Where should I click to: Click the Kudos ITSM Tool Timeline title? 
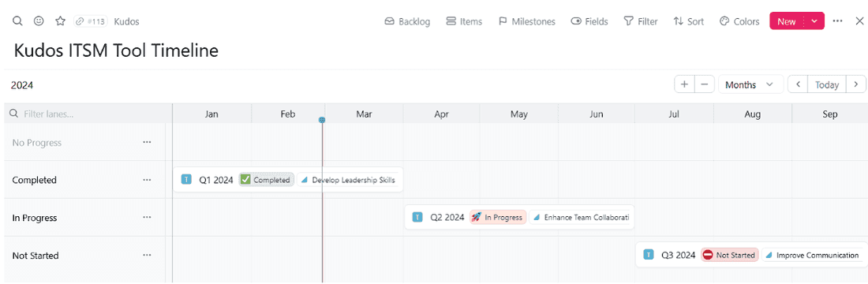116,50
